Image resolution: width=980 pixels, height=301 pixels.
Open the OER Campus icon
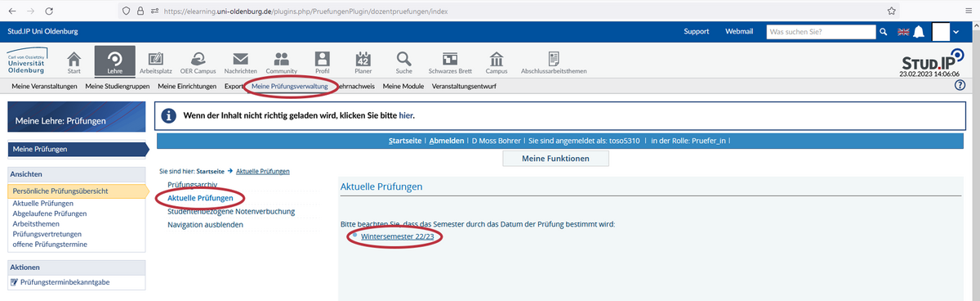pos(198,62)
